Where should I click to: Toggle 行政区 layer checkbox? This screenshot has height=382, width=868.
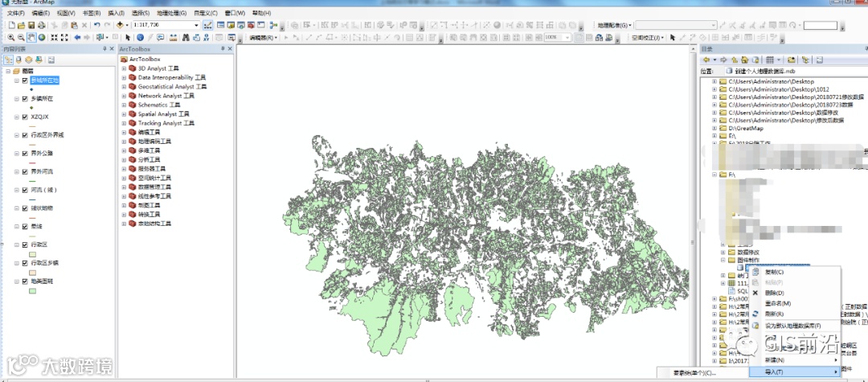[x=25, y=244]
